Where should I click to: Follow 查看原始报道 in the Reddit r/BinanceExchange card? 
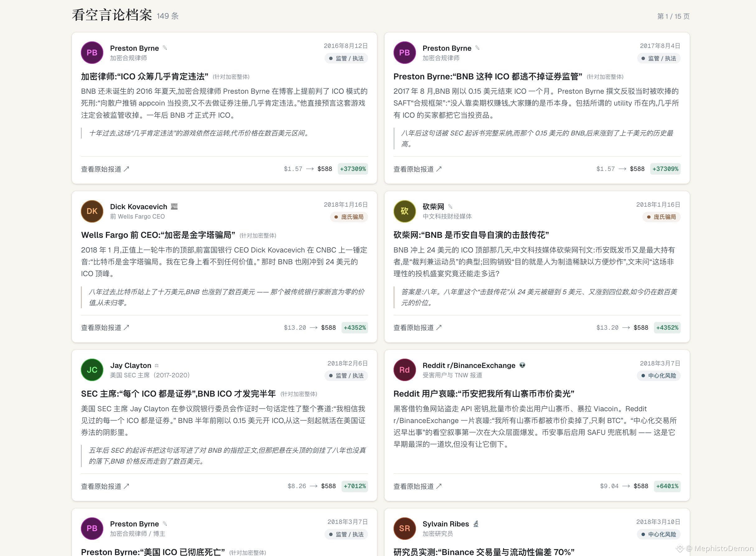(418, 486)
